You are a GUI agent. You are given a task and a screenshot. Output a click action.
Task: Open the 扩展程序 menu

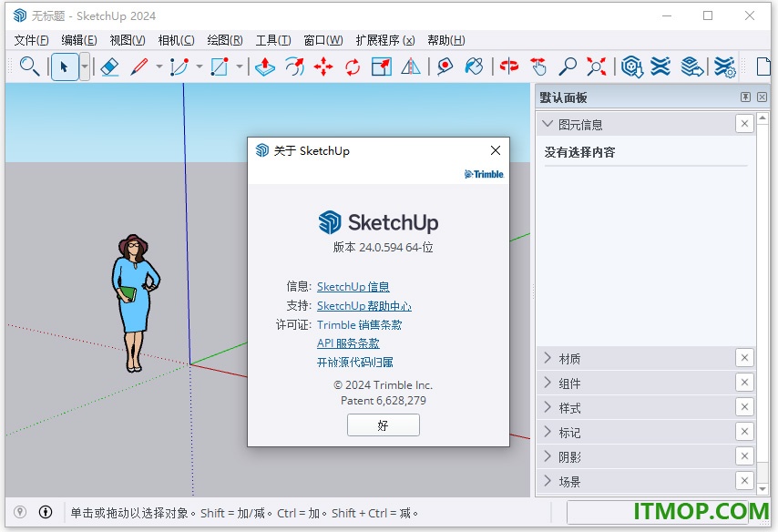[x=385, y=40]
